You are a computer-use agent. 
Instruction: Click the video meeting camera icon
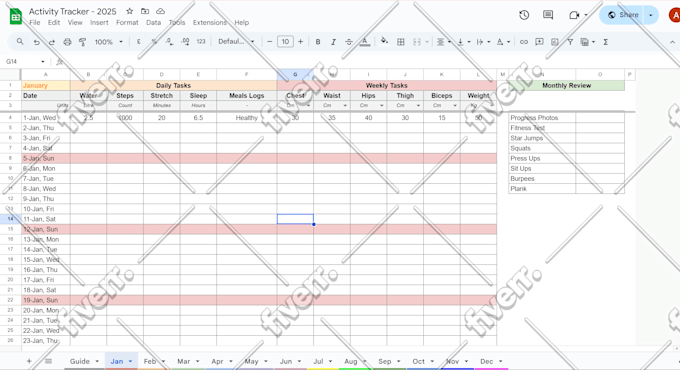574,15
